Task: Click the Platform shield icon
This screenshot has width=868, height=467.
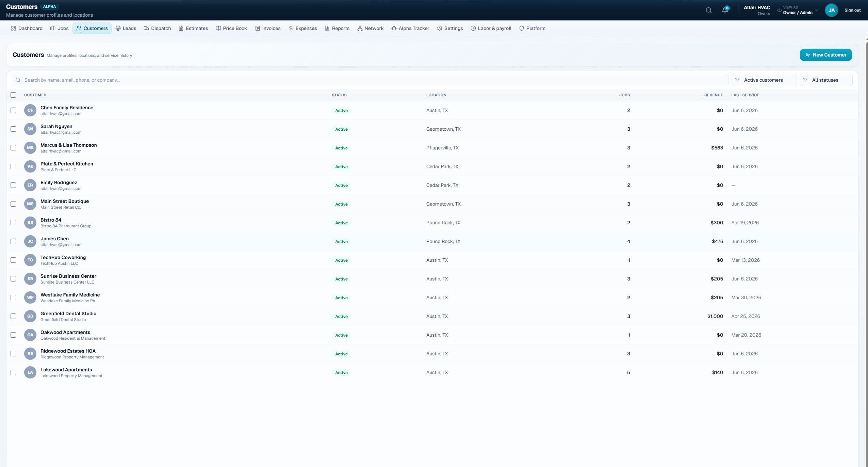Action: pyautogui.click(x=521, y=28)
